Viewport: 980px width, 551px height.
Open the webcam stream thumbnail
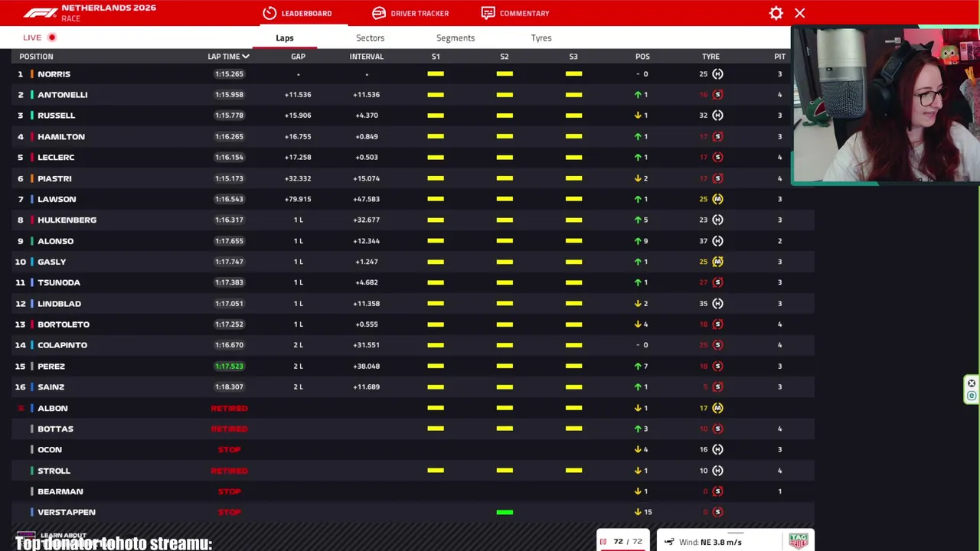click(x=886, y=106)
